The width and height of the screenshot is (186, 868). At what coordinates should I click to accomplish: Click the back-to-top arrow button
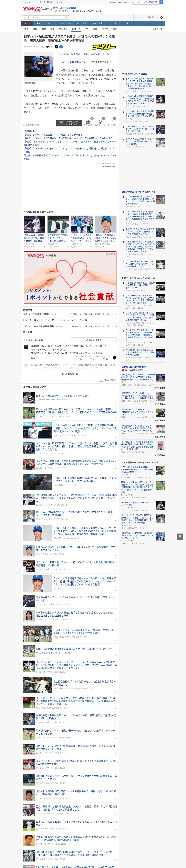[180, 536]
